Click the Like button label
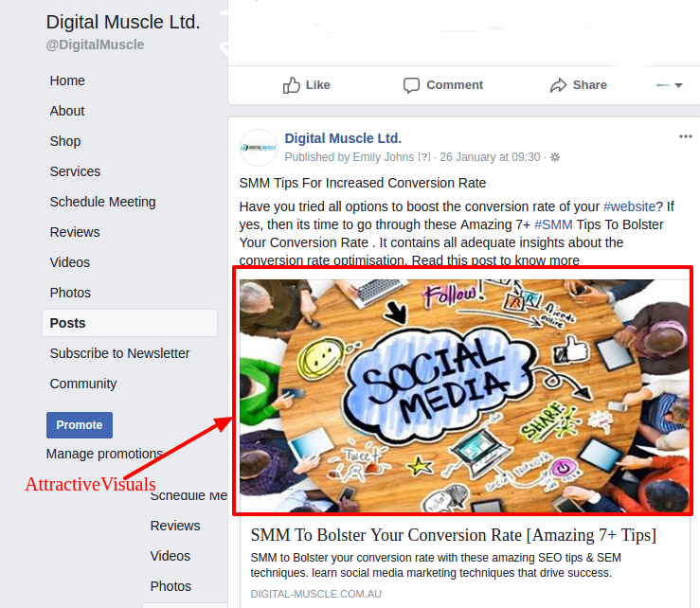The image size is (700, 608). coord(318,85)
